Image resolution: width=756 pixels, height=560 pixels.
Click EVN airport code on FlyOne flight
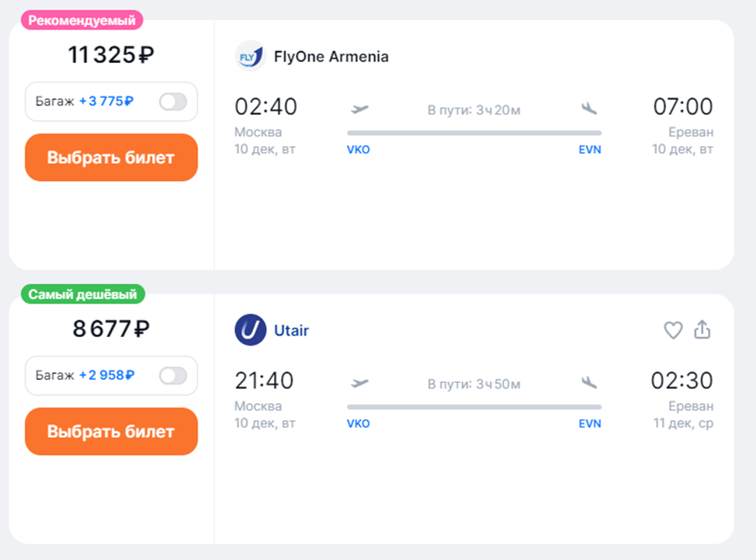coord(590,150)
